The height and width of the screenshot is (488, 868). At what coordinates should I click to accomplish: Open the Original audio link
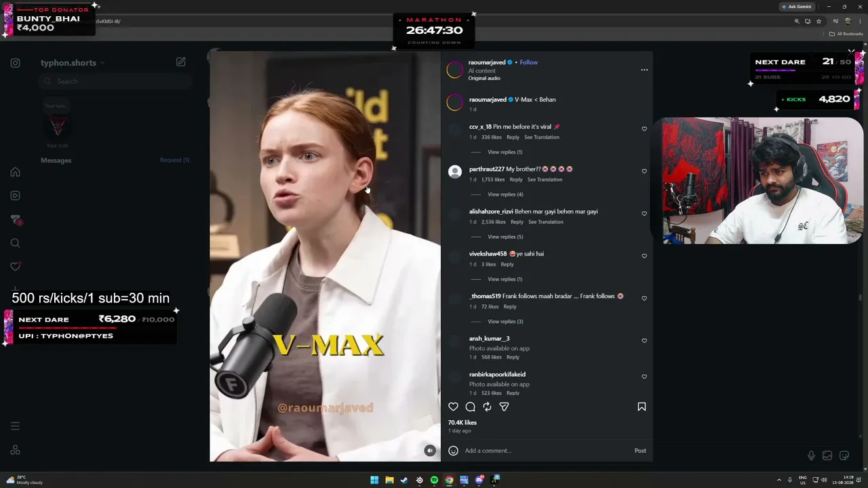point(484,79)
